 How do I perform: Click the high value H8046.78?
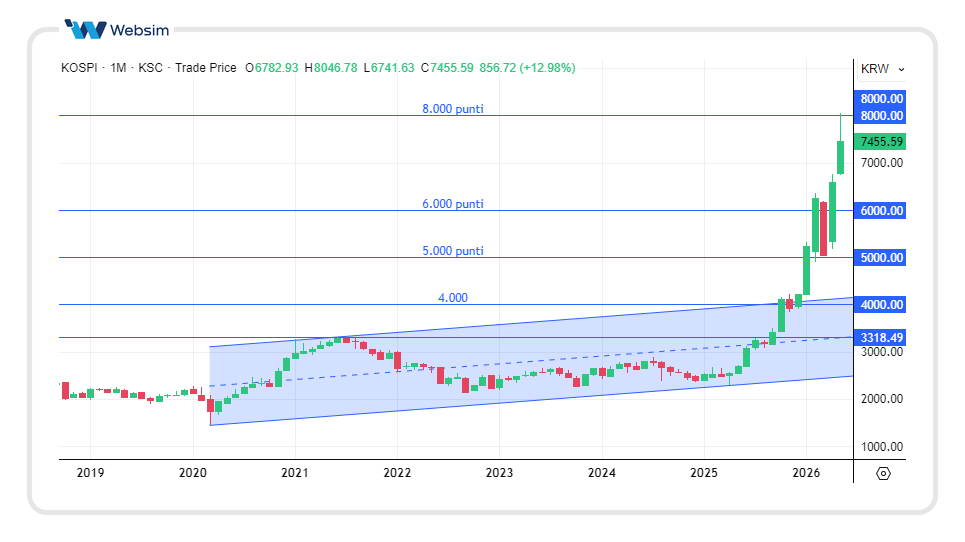(331, 68)
